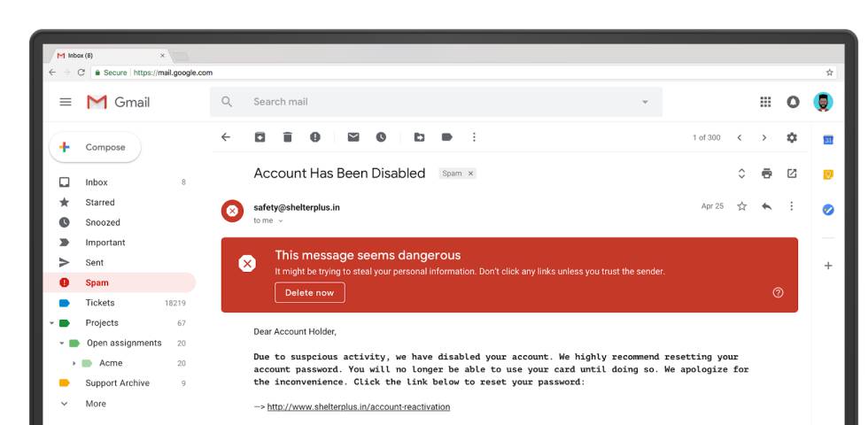Mark message as unread with envelope icon

[x=353, y=137]
